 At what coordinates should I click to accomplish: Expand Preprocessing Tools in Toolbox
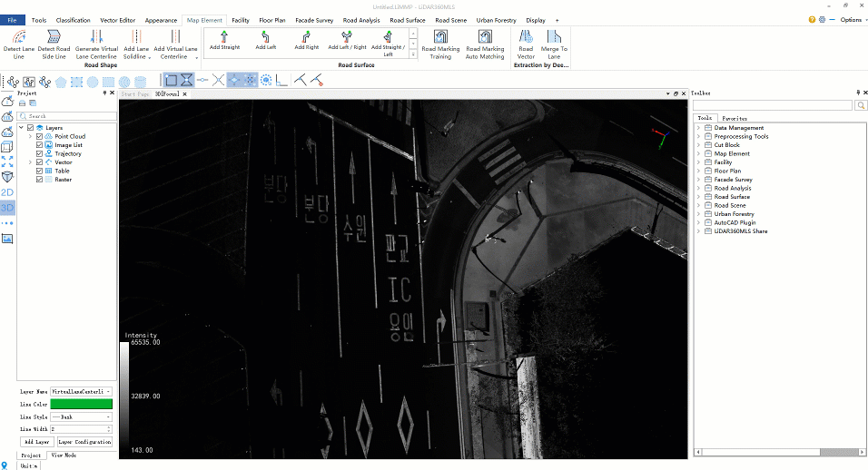698,137
